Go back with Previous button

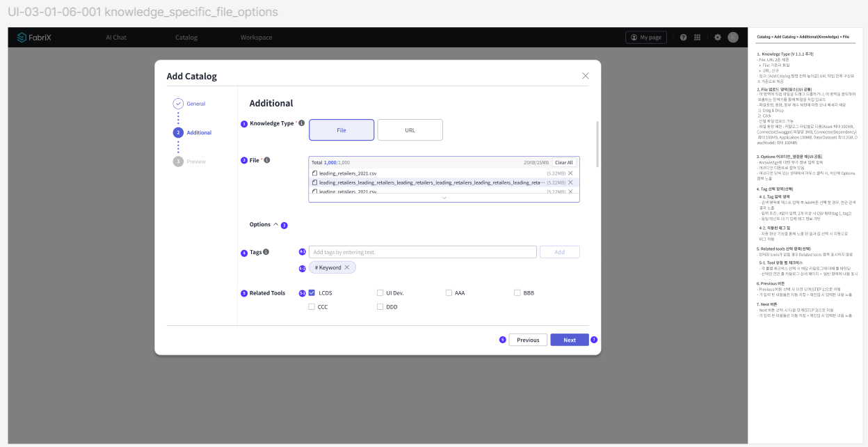(x=528, y=340)
